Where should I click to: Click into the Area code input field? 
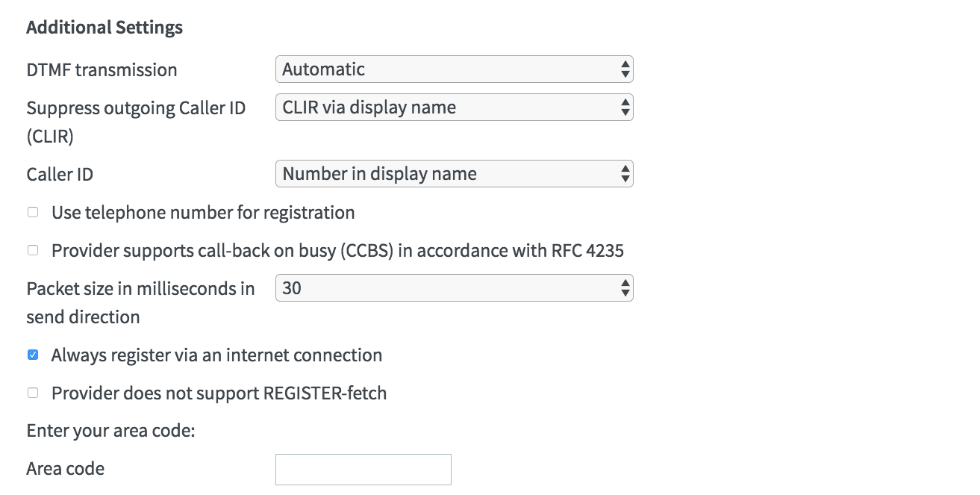363,470
